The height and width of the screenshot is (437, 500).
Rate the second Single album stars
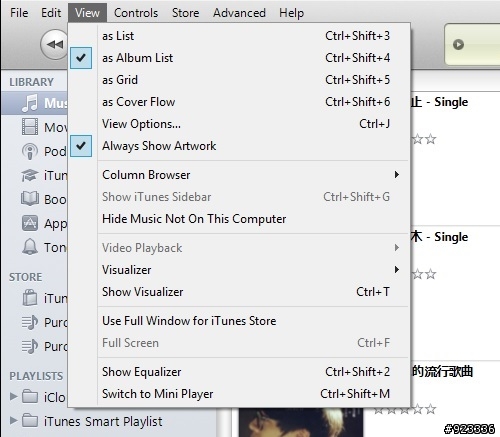coord(424,274)
